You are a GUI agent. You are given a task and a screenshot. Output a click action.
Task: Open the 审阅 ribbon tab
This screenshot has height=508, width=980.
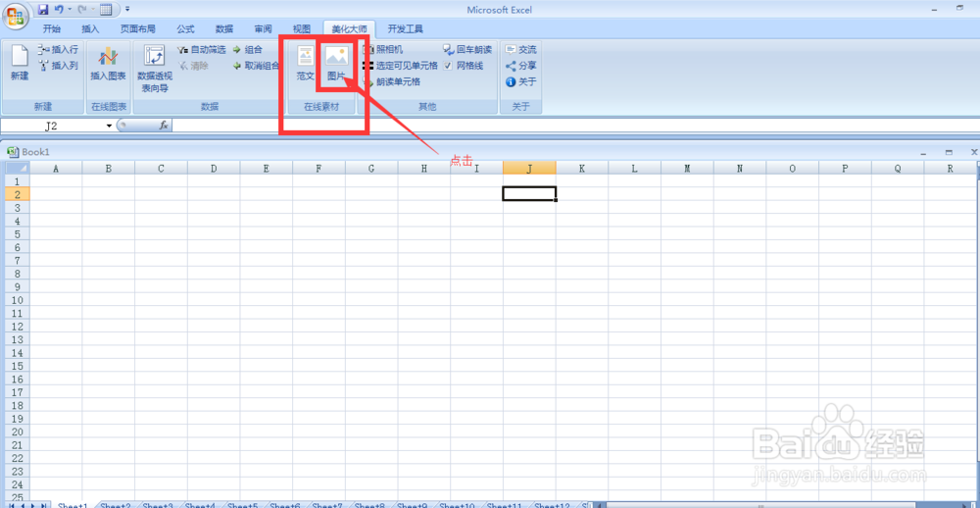263,28
